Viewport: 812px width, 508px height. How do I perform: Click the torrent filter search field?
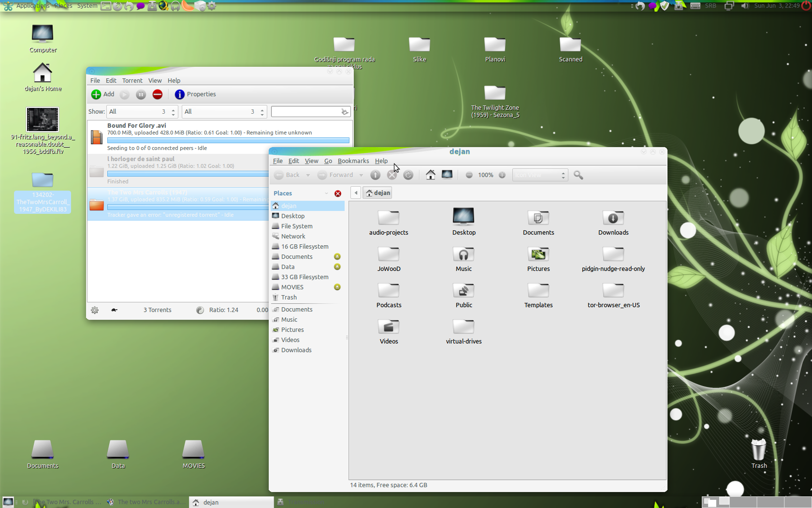306,112
